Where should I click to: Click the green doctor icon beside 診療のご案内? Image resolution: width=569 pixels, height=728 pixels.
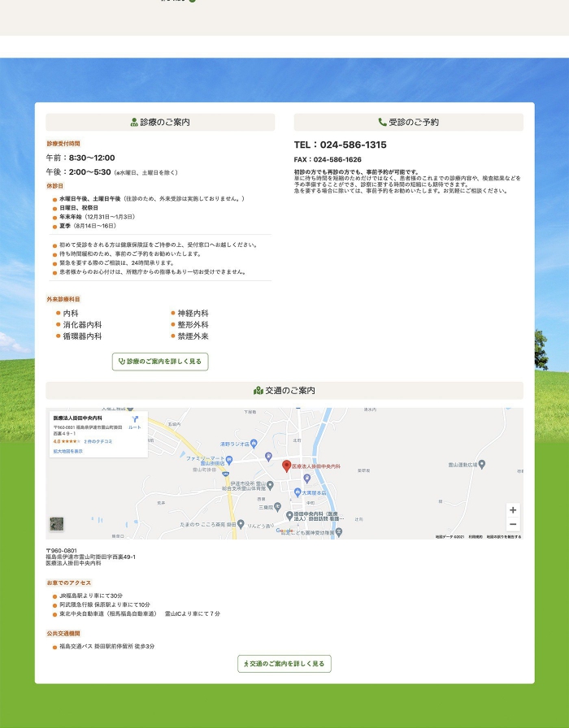coord(134,122)
